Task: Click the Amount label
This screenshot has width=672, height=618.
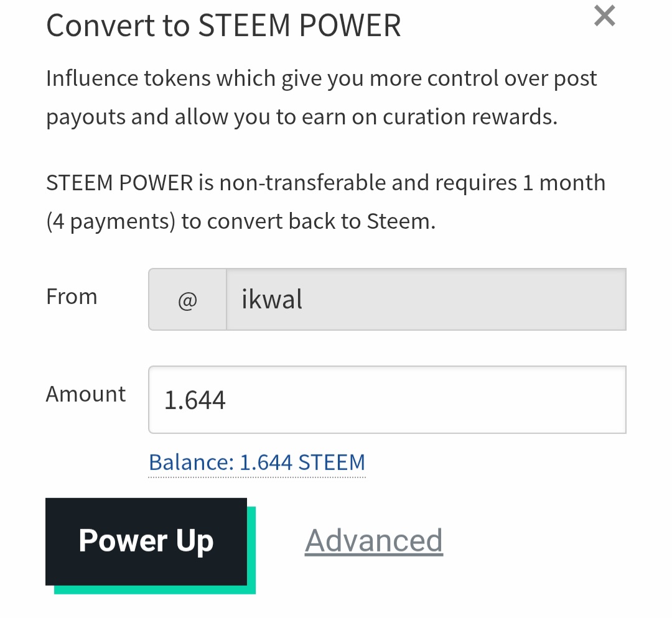Action: 86,394
